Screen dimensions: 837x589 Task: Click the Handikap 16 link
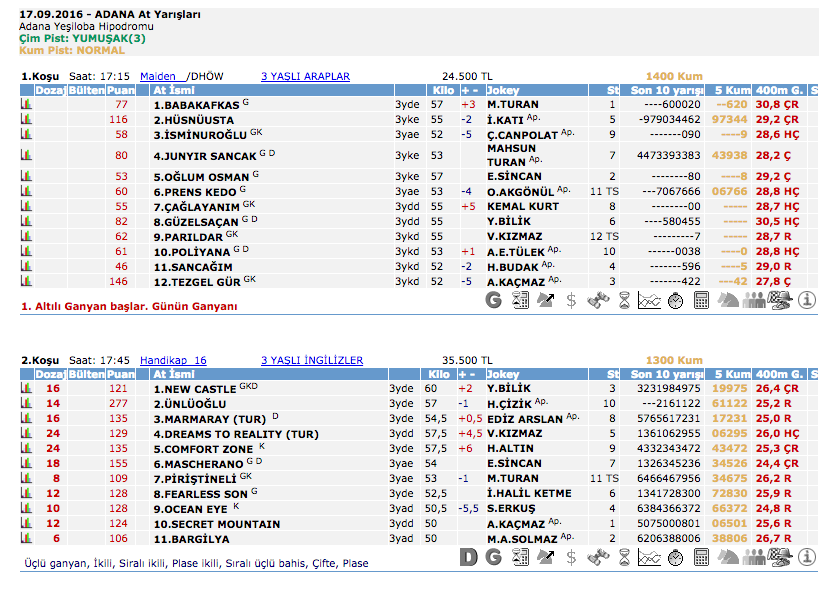click(x=172, y=360)
